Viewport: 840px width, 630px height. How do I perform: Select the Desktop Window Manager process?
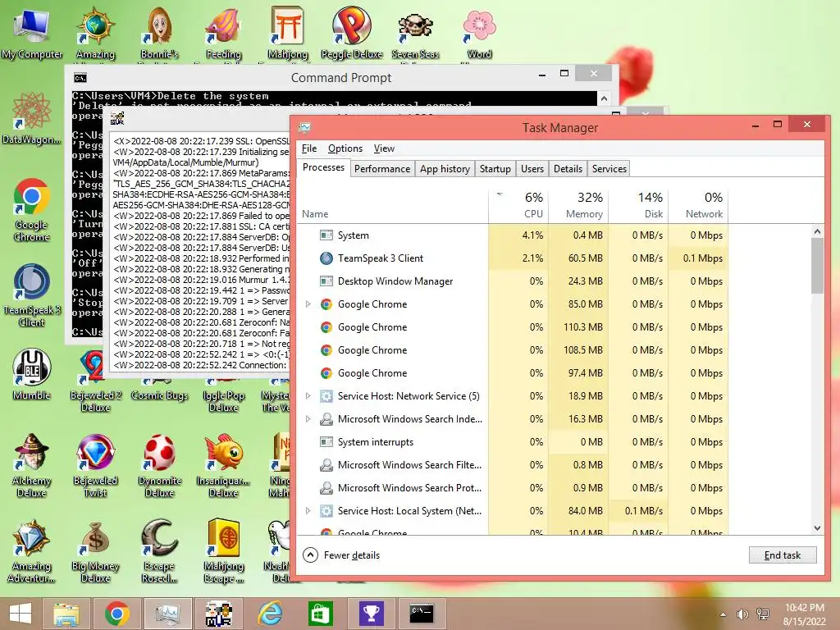tap(513, 281)
